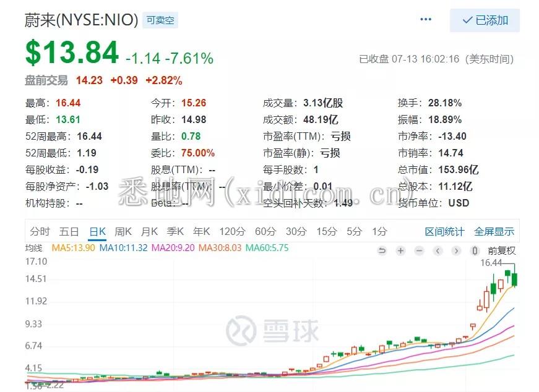Open the 前复权 adjustment selector
Screen dimensions: 539x392
click(x=502, y=251)
